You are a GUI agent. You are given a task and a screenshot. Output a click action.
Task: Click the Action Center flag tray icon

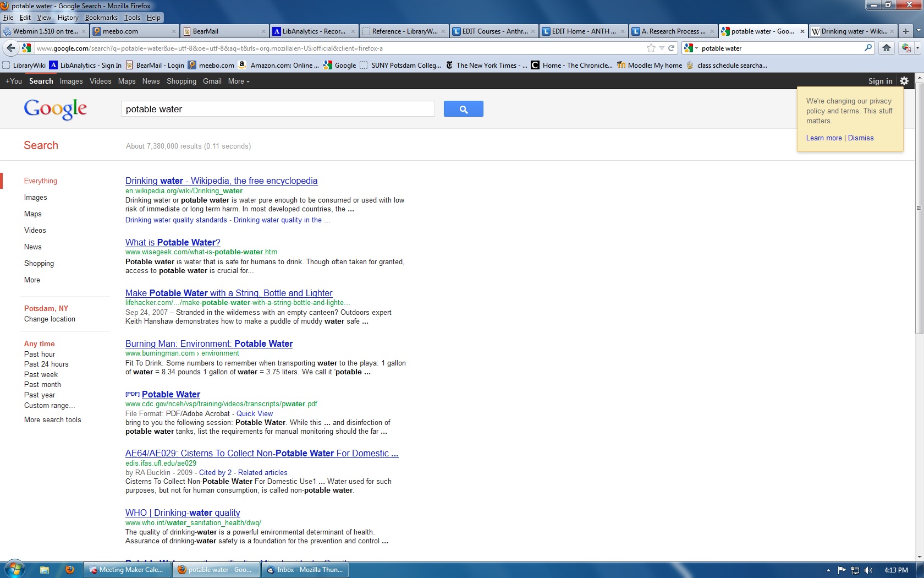pyautogui.click(x=842, y=570)
